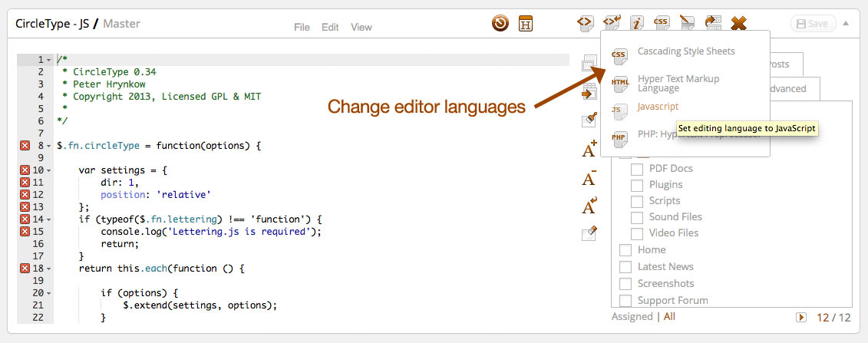The height and width of the screenshot is (343, 868).
Task: Click the info 'i' page icon
Action: click(x=636, y=23)
